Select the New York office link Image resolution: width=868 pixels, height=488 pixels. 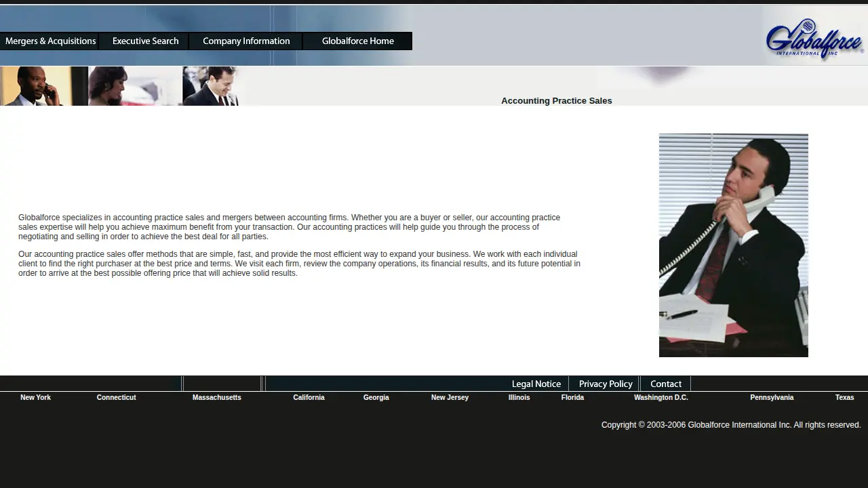pyautogui.click(x=35, y=397)
